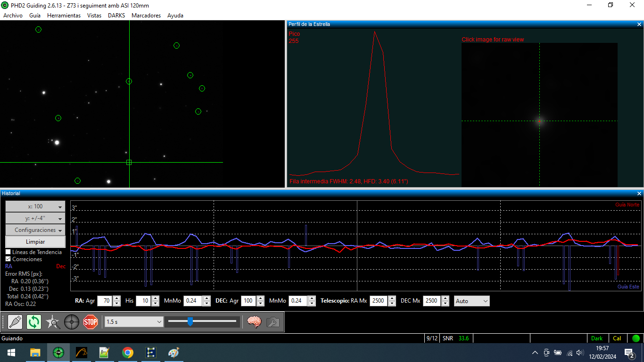Open File Explorer from the taskbar
The image size is (644, 362).
35,353
